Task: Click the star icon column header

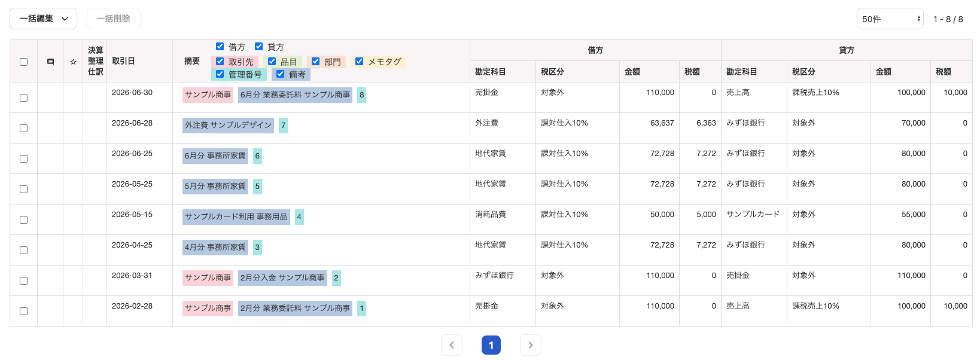Action: click(73, 62)
